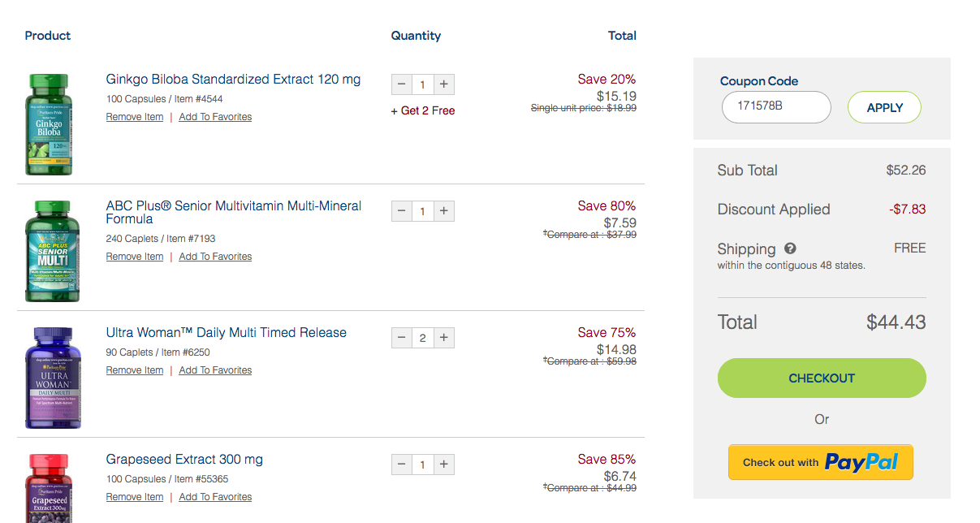Apply the coupon code
This screenshot has height=523, width=980.
point(884,107)
